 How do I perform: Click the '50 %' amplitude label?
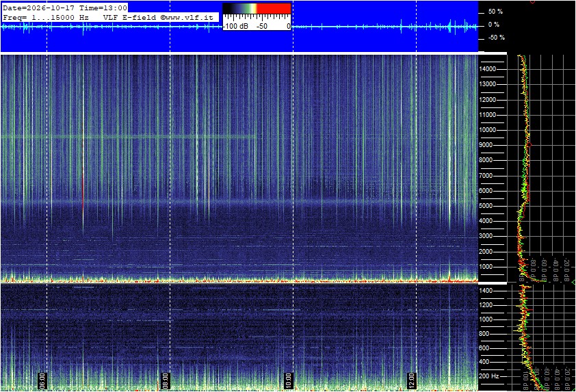[x=495, y=12]
